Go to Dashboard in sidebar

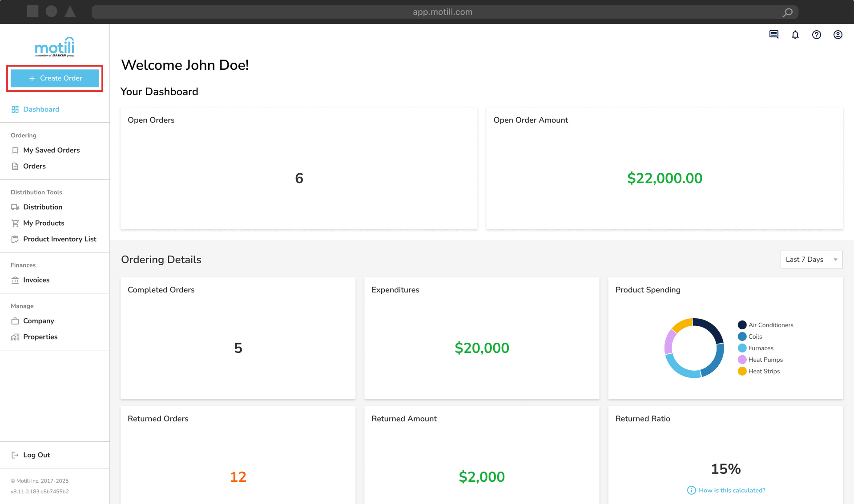coord(41,109)
